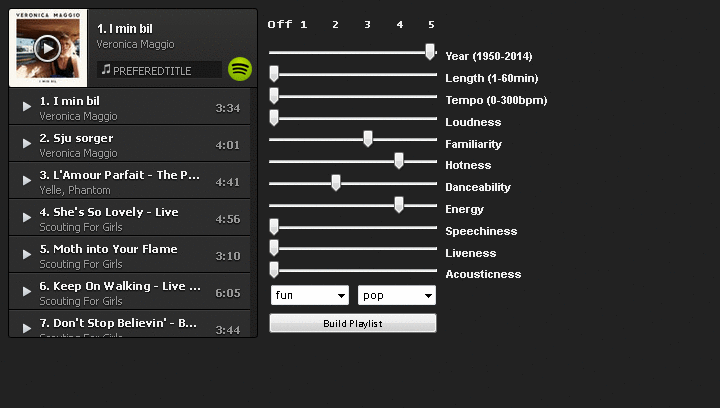Open the 'fun' mood dropdown
Viewport: 720px width, 408px height.
[x=310, y=295]
